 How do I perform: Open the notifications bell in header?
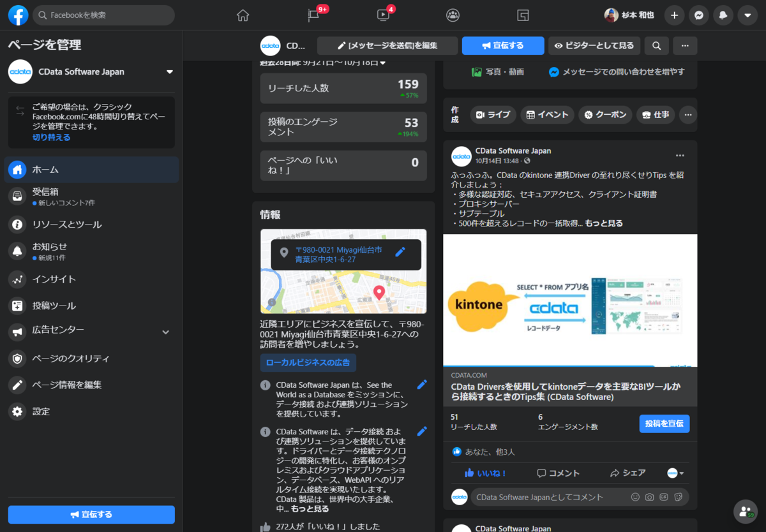tap(723, 15)
